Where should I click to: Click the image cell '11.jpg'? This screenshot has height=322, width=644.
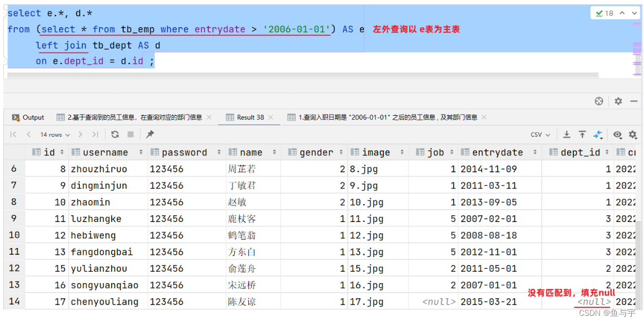coord(378,219)
